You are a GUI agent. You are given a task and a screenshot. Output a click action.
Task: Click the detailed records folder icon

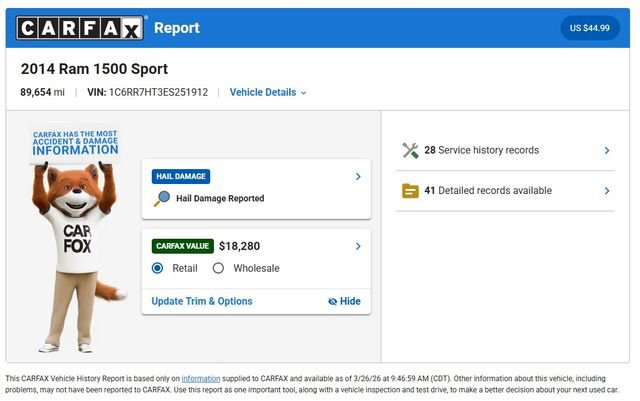tap(410, 190)
